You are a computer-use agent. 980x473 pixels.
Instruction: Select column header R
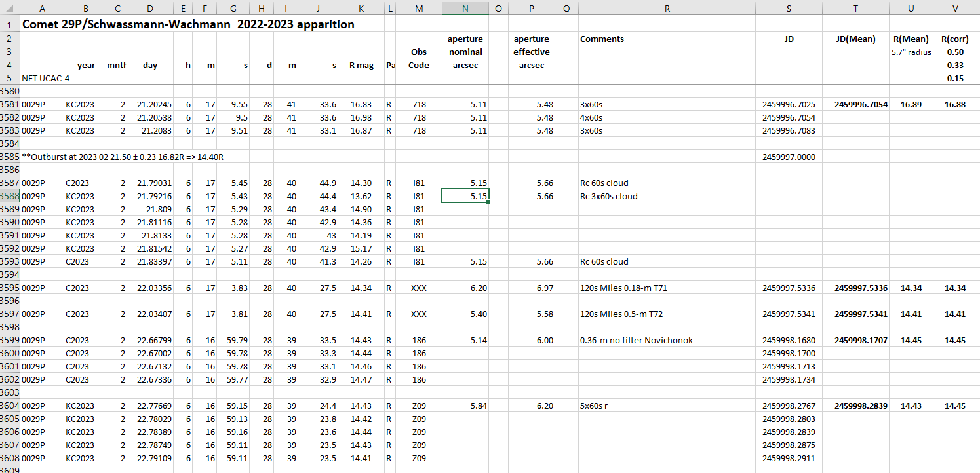point(667,8)
